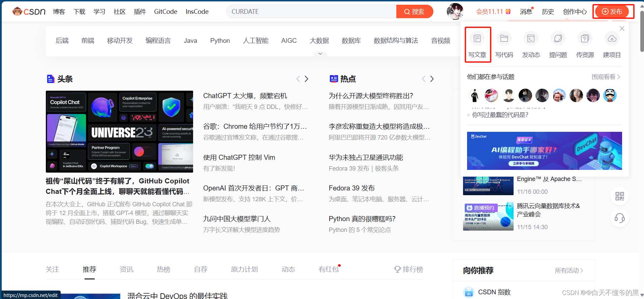Open the 写文章 write article icon
The height and width of the screenshot is (299, 644).
click(x=477, y=39)
